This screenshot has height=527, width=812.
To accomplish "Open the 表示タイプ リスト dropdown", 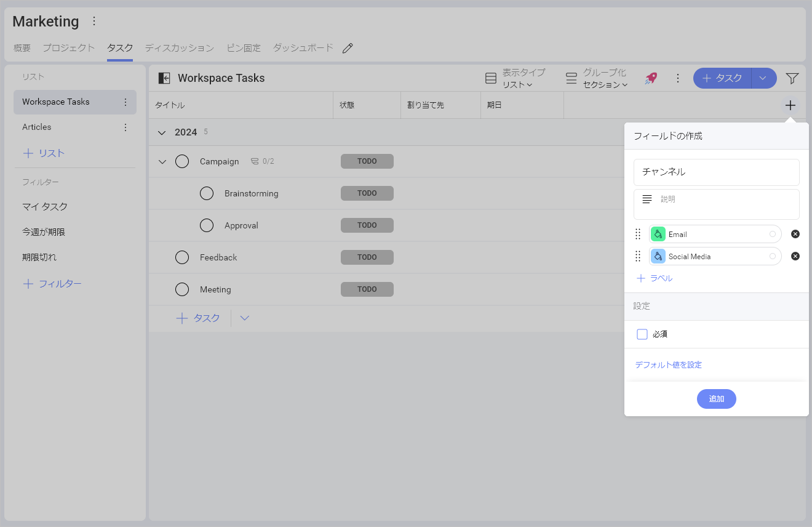I will (x=517, y=84).
